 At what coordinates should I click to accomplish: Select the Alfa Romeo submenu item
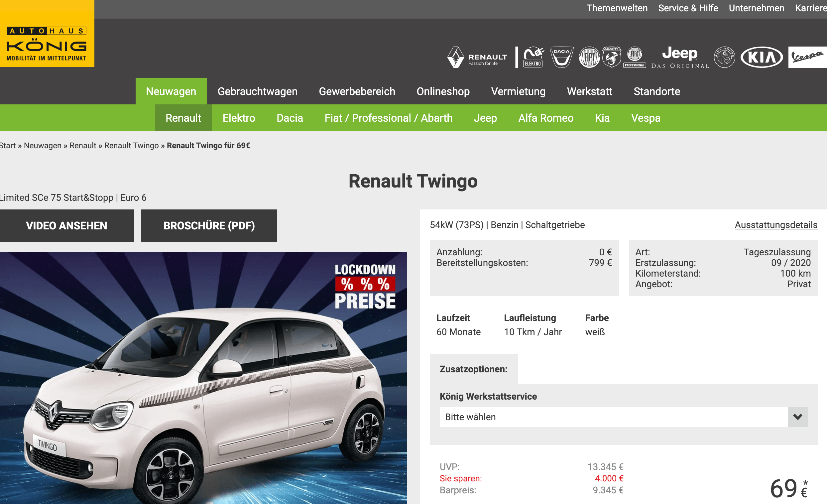point(546,118)
